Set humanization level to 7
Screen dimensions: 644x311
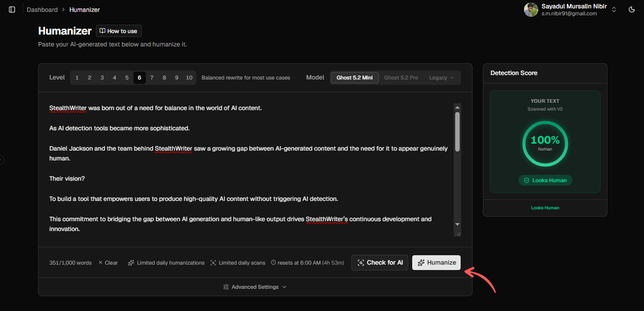pyautogui.click(x=152, y=78)
